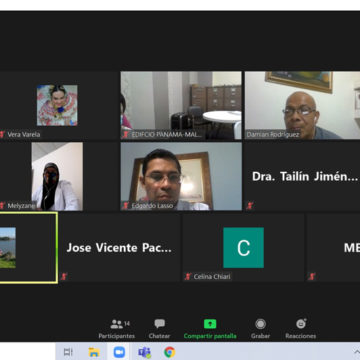Select the EDIFICIO PANAMA-MAL video tile
The image size is (360, 360).
pos(181,105)
